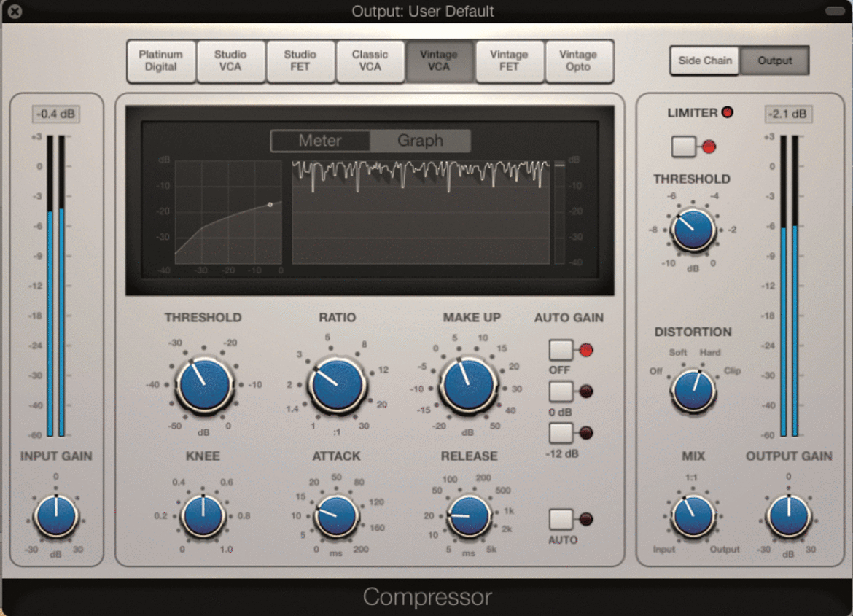The image size is (853, 616).
Task: Click the -2.1 dB output level readout
Action: 787,114
